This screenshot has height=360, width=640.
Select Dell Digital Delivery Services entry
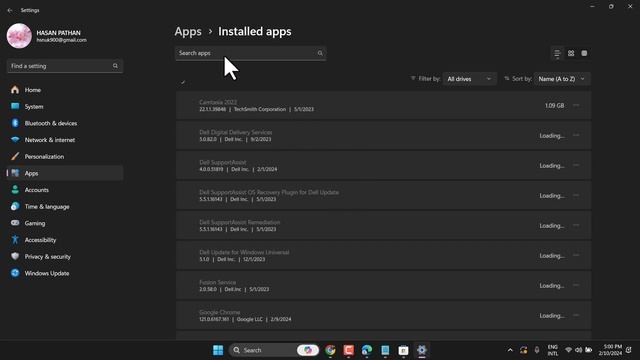pos(383,136)
